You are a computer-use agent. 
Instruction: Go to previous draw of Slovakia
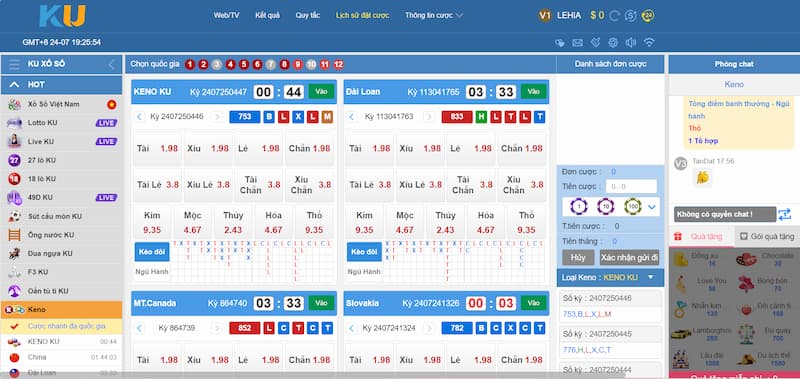click(352, 328)
